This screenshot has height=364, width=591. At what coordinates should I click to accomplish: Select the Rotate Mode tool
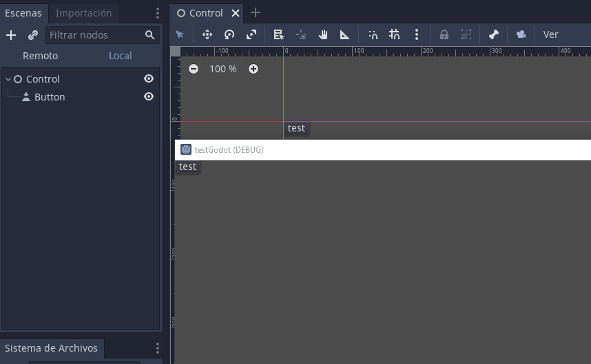[229, 34]
